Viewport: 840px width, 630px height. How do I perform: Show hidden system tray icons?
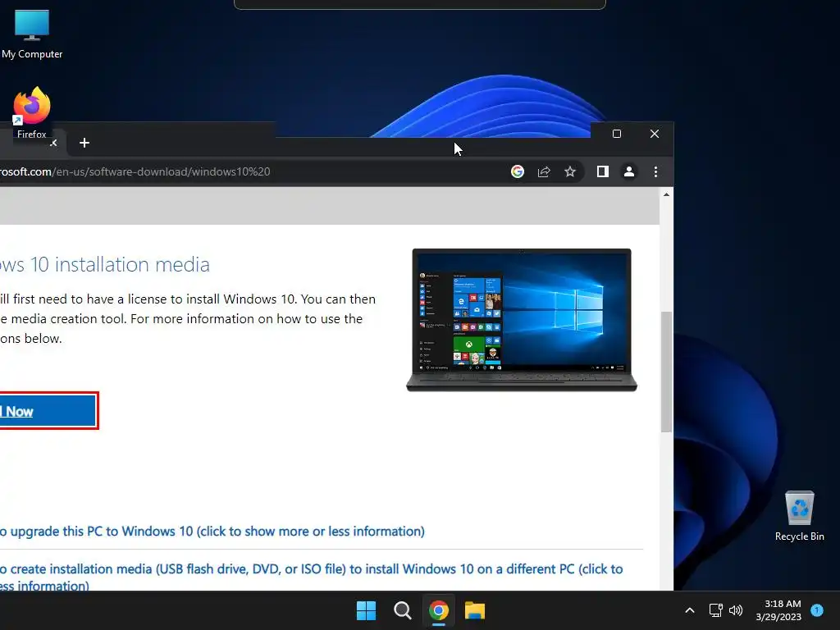click(x=690, y=610)
